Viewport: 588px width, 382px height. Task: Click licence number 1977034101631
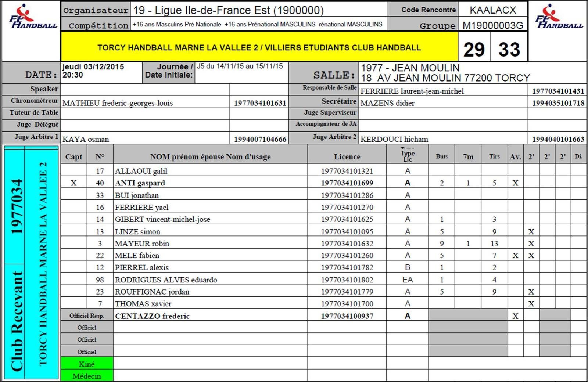point(260,103)
